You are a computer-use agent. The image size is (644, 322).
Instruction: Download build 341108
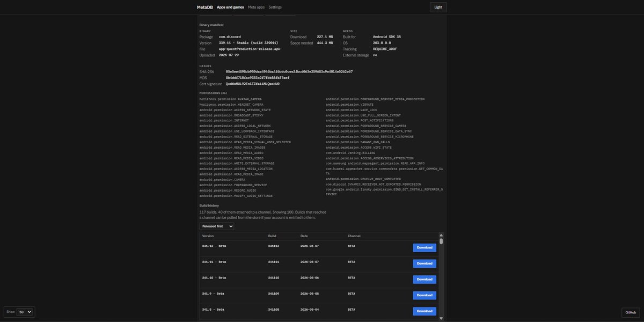(x=425, y=311)
